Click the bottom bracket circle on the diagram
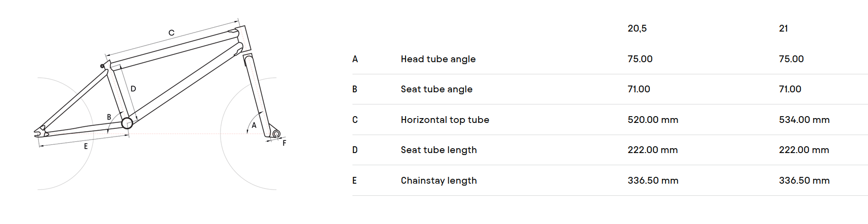868x224 pixels. click(x=127, y=123)
